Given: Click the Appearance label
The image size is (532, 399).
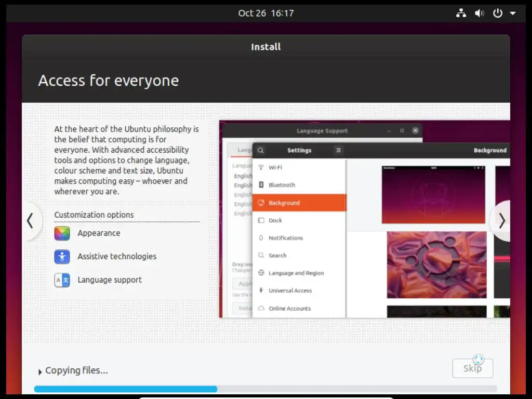Looking at the screenshot, I should (x=99, y=233).
